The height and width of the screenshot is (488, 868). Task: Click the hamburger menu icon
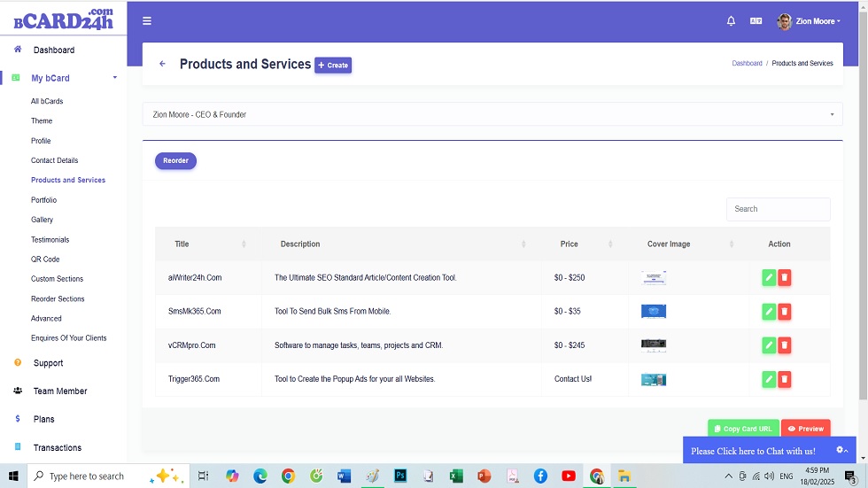tap(147, 21)
